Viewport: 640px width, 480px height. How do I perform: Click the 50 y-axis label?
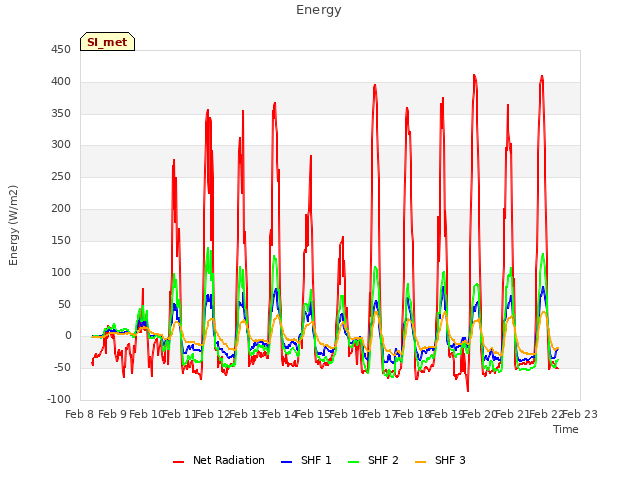click(64, 304)
